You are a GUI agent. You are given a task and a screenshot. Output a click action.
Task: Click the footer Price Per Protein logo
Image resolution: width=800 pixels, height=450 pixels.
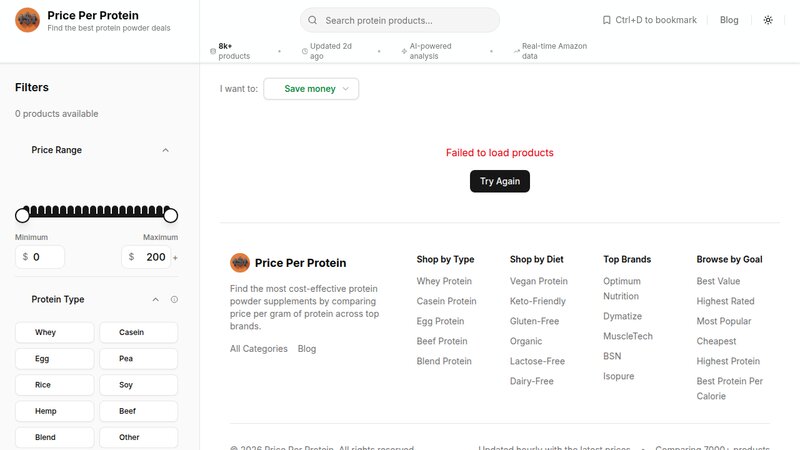[240, 263]
